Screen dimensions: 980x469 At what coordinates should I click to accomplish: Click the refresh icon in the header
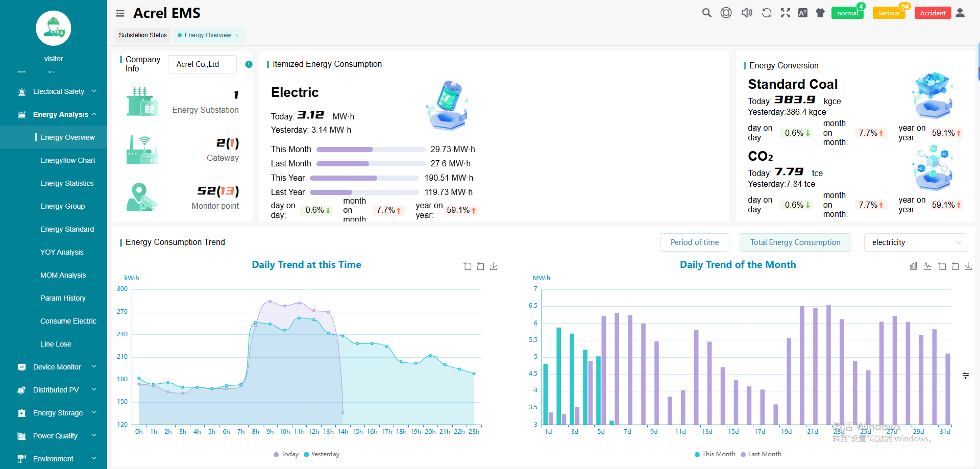[x=766, y=13]
